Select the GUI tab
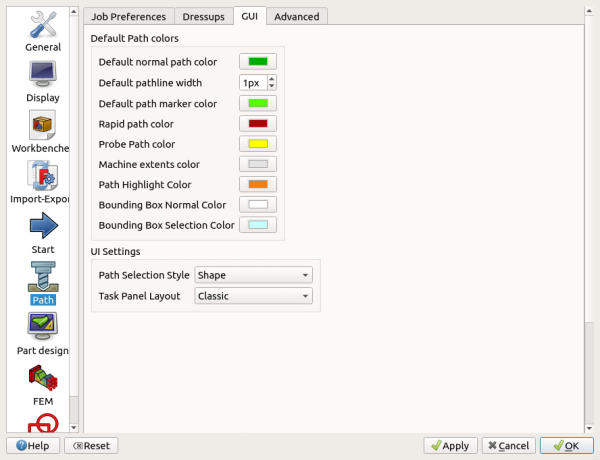This screenshot has height=460, width=600. (249, 16)
